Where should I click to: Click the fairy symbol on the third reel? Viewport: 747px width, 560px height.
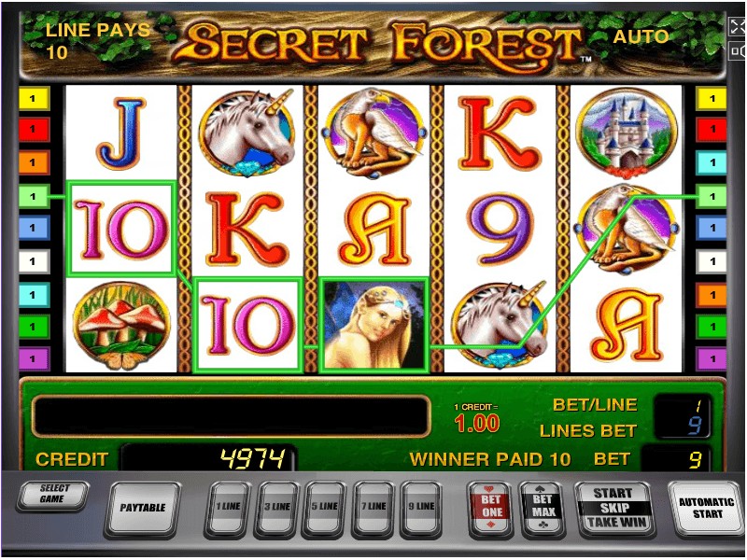coord(374,324)
